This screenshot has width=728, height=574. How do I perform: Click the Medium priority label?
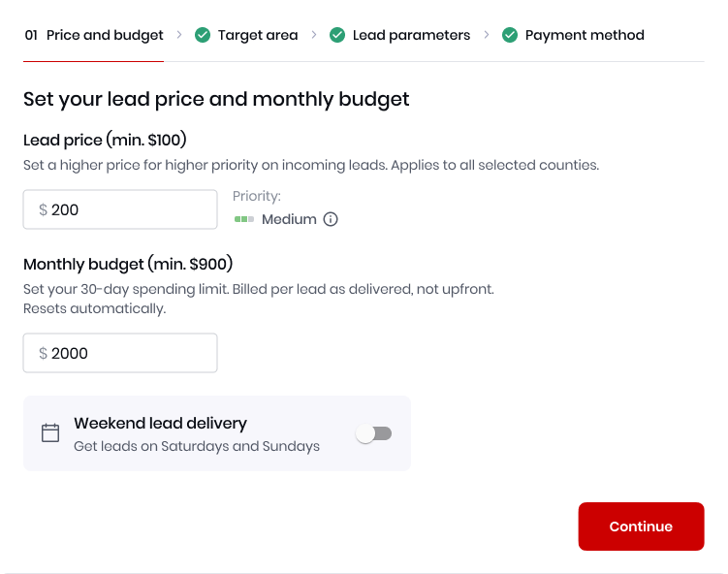(x=289, y=219)
